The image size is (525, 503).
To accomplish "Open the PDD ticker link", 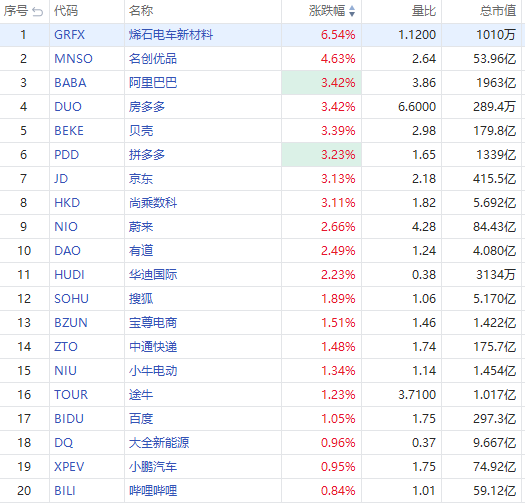I will click(67, 155).
